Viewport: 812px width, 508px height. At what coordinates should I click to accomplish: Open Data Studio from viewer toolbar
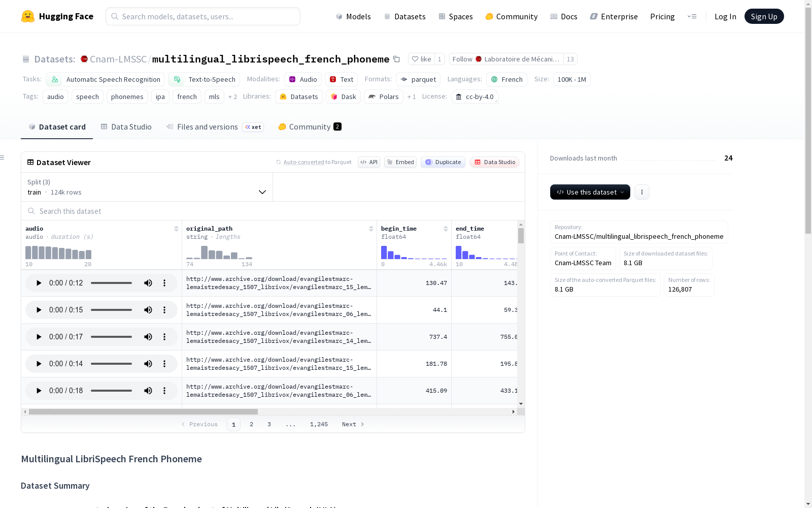(495, 162)
